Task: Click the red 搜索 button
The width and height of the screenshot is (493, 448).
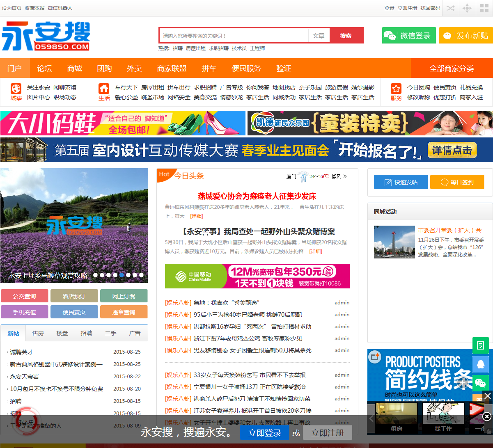Action: pyautogui.click(x=346, y=36)
